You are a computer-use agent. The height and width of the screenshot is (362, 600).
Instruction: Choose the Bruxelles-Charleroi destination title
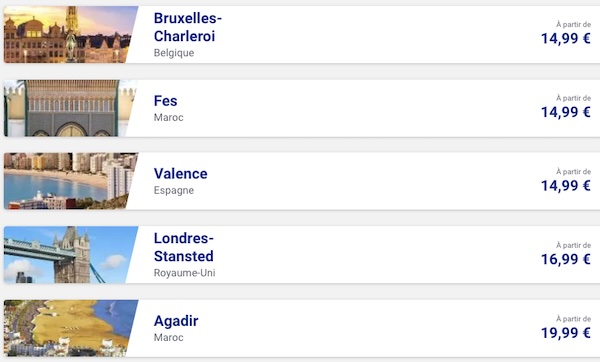(188, 27)
